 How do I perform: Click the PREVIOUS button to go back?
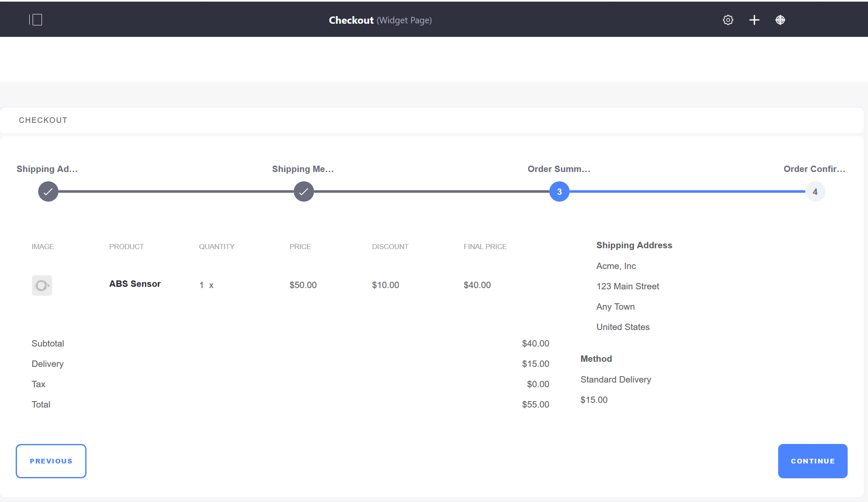51,461
